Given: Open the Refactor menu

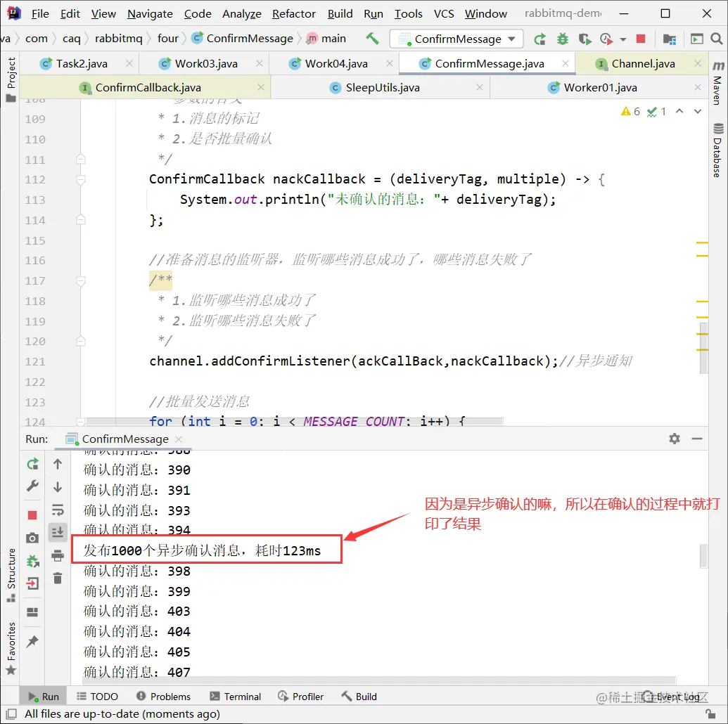Looking at the screenshot, I should [x=293, y=13].
